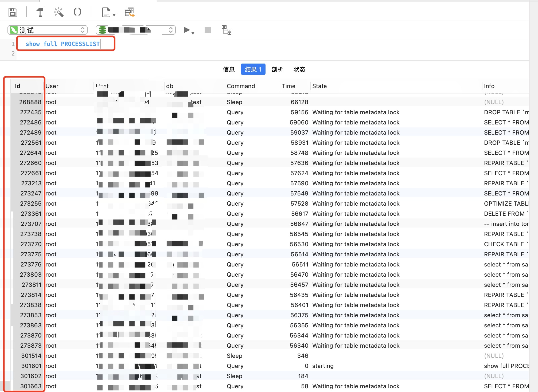Select the 结果 1 tab
Screen dimensions: 538x392
pyautogui.click(x=253, y=69)
